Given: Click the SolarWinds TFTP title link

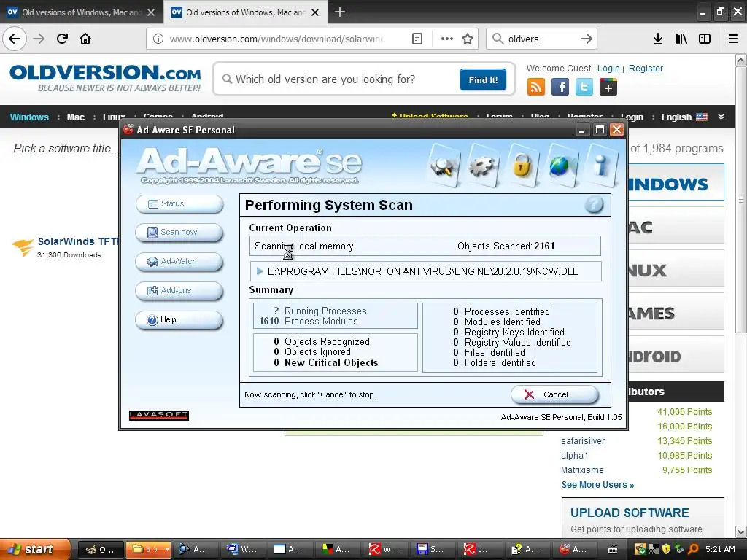Looking at the screenshot, I should click(x=78, y=241).
